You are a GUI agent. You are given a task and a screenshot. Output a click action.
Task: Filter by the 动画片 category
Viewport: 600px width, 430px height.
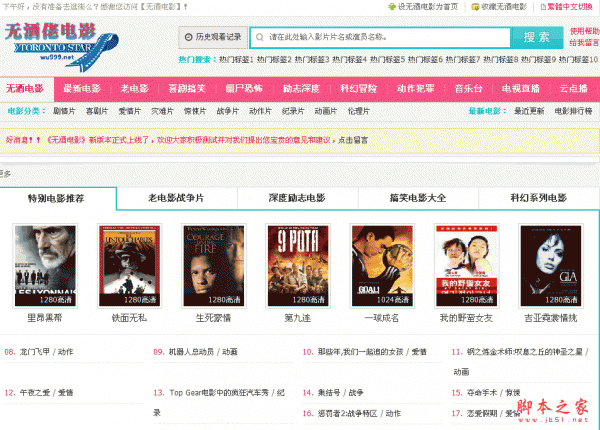coord(326,111)
